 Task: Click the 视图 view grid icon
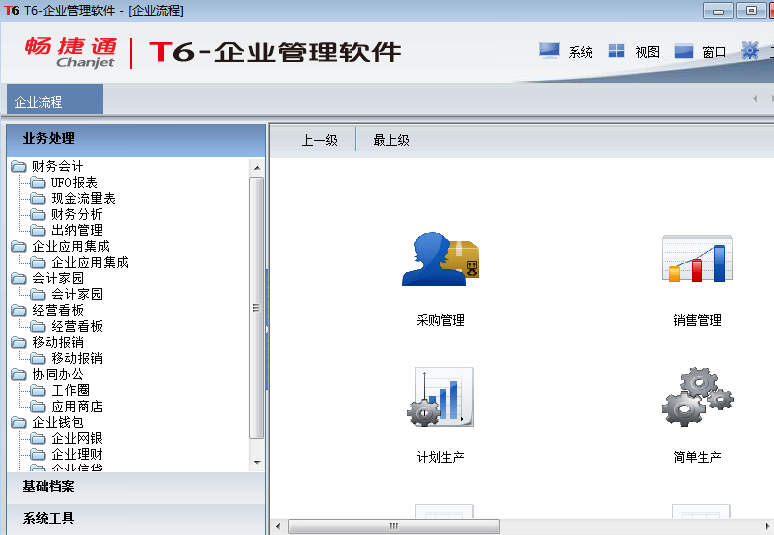coord(617,51)
